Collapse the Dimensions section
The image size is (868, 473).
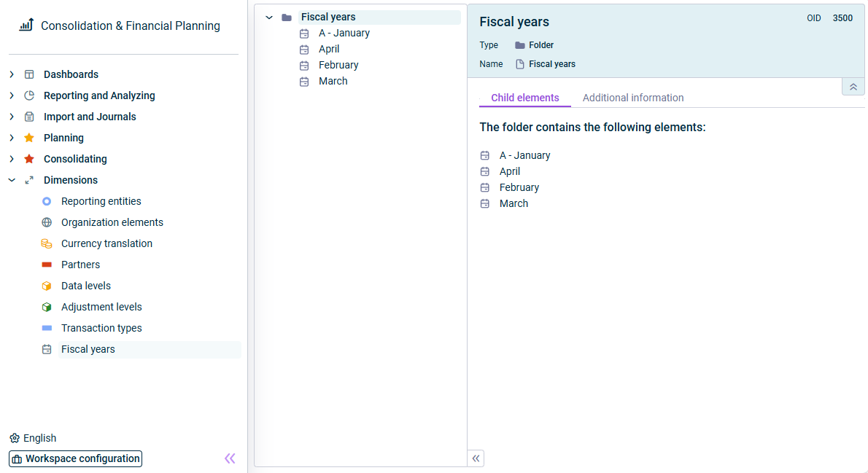pyautogui.click(x=12, y=180)
